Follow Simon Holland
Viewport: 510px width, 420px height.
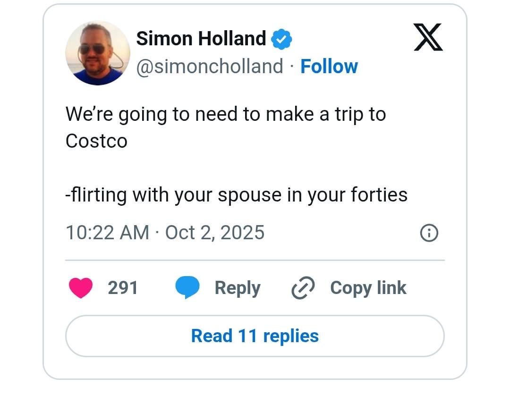(x=329, y=67)
